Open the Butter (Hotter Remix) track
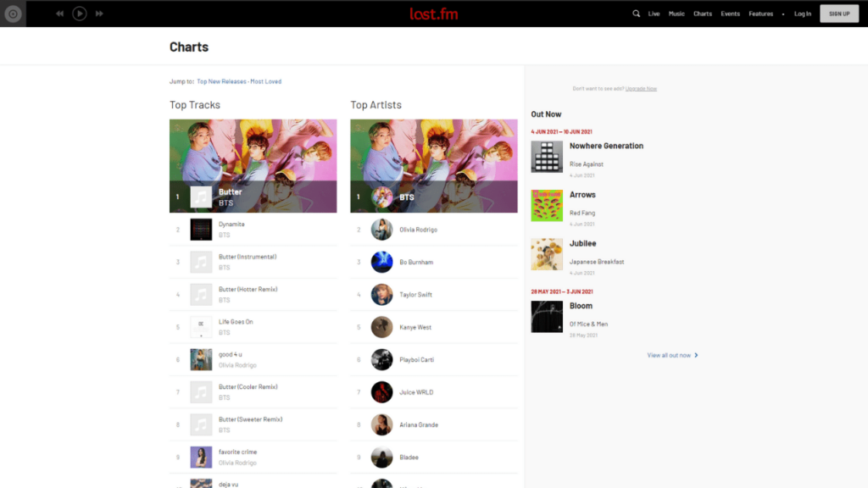This screenshot has height=488, width=868. click(248, 290)
